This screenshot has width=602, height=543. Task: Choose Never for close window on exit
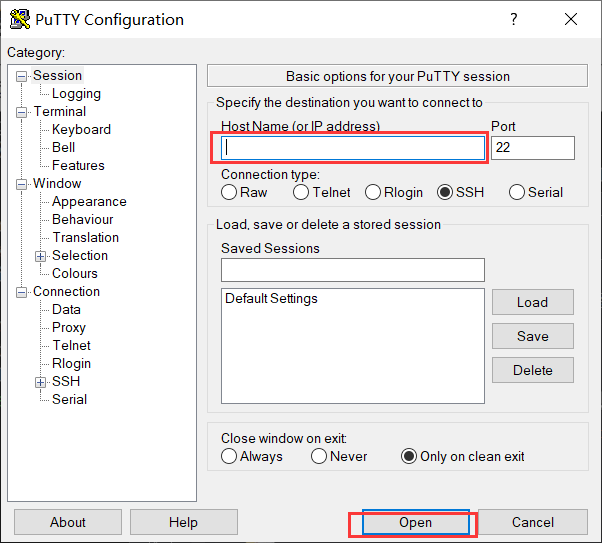tap(319, 456)
